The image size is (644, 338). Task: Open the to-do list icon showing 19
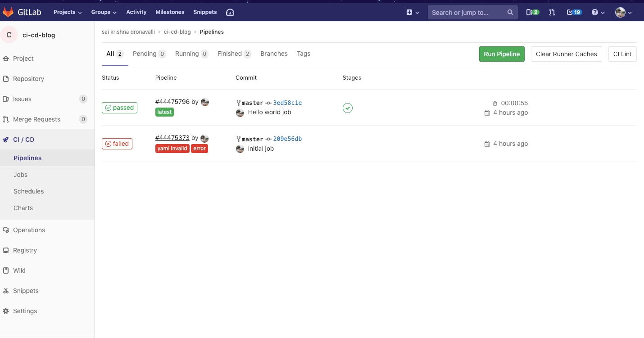coord(574,12)
